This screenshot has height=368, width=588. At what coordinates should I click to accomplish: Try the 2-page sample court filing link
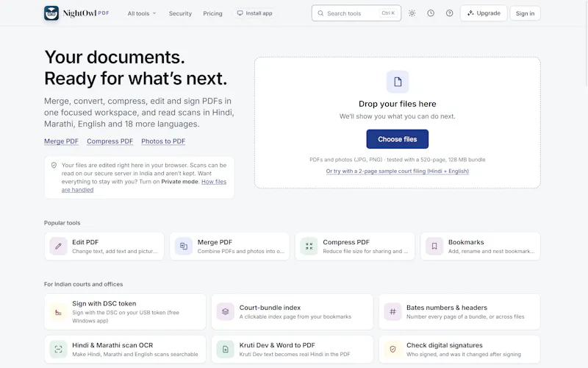point(398,171)
